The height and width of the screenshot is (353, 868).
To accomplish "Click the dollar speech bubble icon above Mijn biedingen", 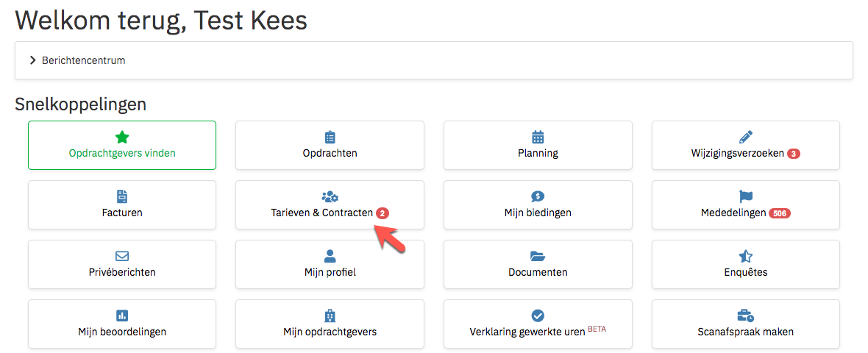I will [x=538, y=196].
